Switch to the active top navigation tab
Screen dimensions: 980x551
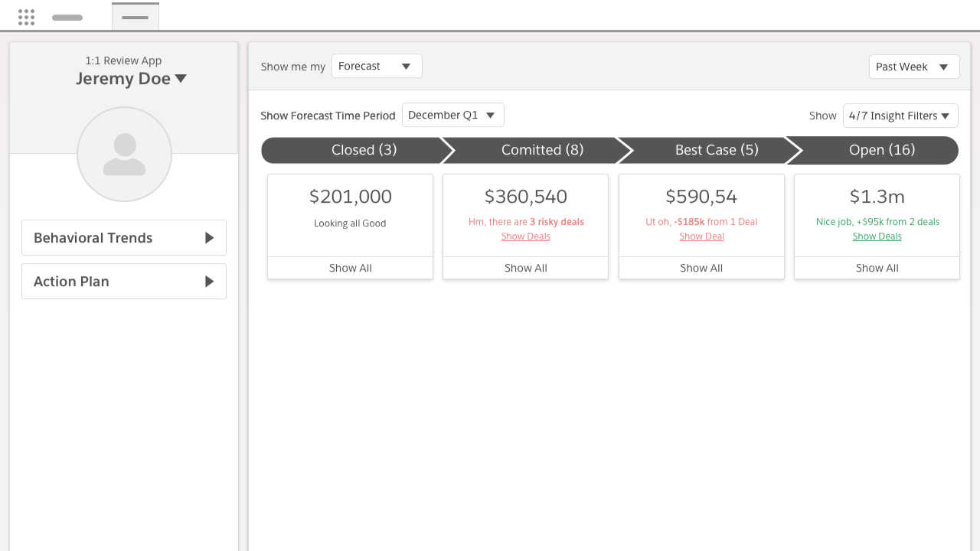click(x=136, y=17)
